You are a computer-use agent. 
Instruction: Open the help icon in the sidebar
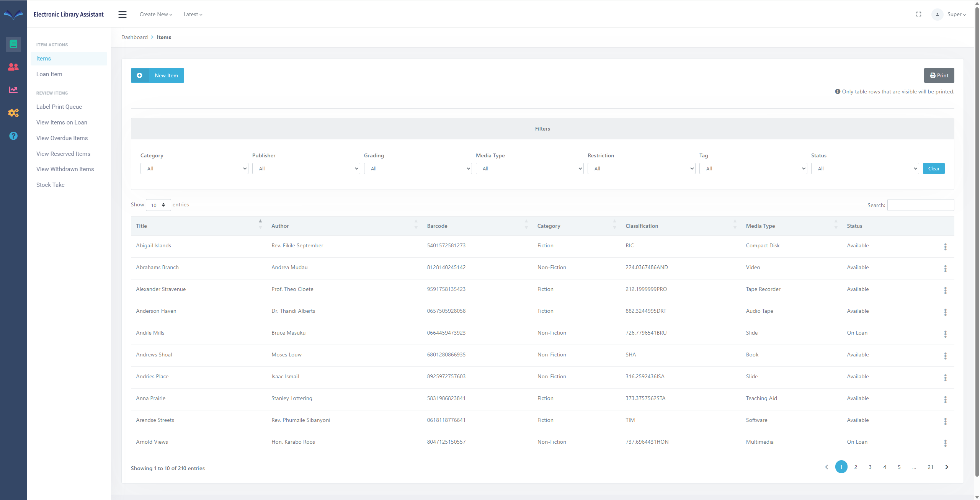point(13,136)
